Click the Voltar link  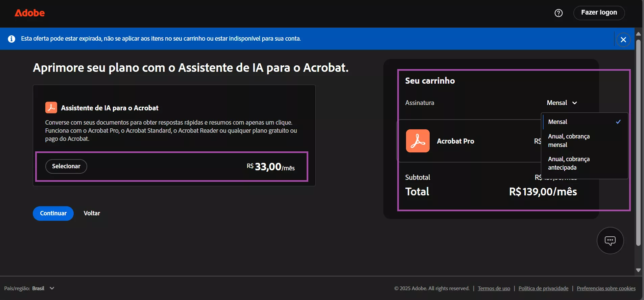[x=92, y=213]
